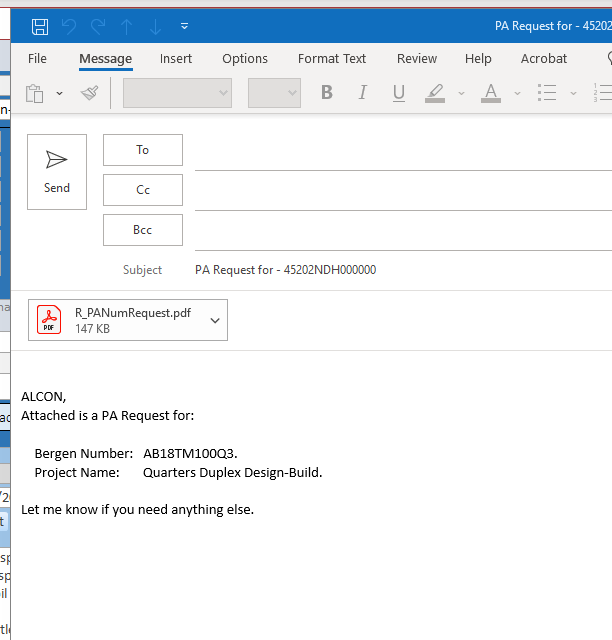Click the Bcc button
612x640 pixels.
(143, 230)
